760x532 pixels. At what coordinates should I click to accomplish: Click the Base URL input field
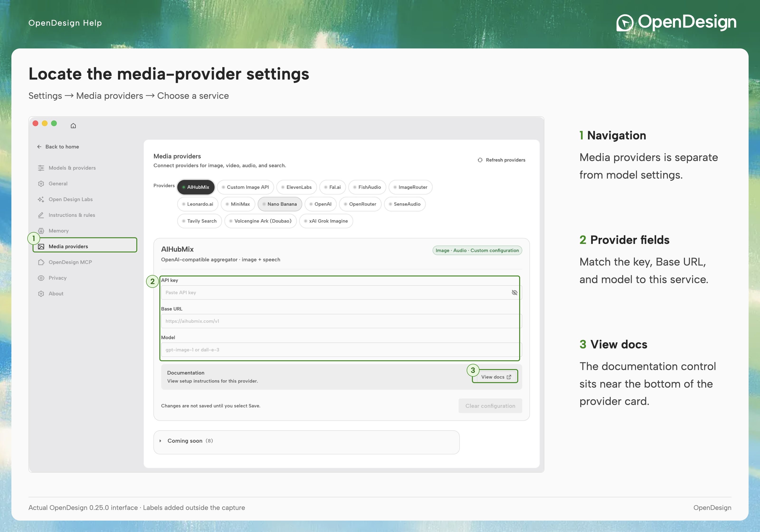(341, 321)
